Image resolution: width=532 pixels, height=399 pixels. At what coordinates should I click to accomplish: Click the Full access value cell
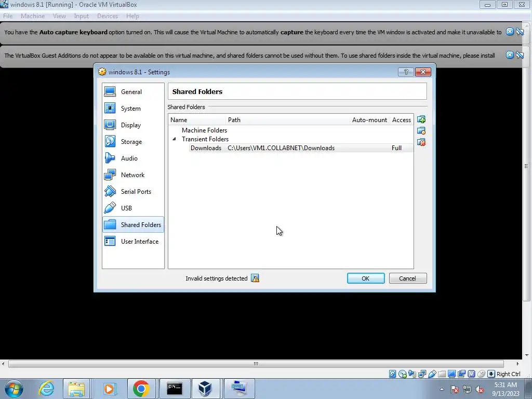pyautogui.click(x=396, y=148)
